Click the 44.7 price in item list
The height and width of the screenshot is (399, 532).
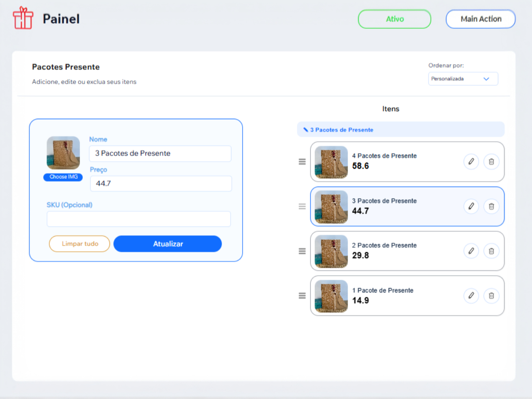[360, 211]
